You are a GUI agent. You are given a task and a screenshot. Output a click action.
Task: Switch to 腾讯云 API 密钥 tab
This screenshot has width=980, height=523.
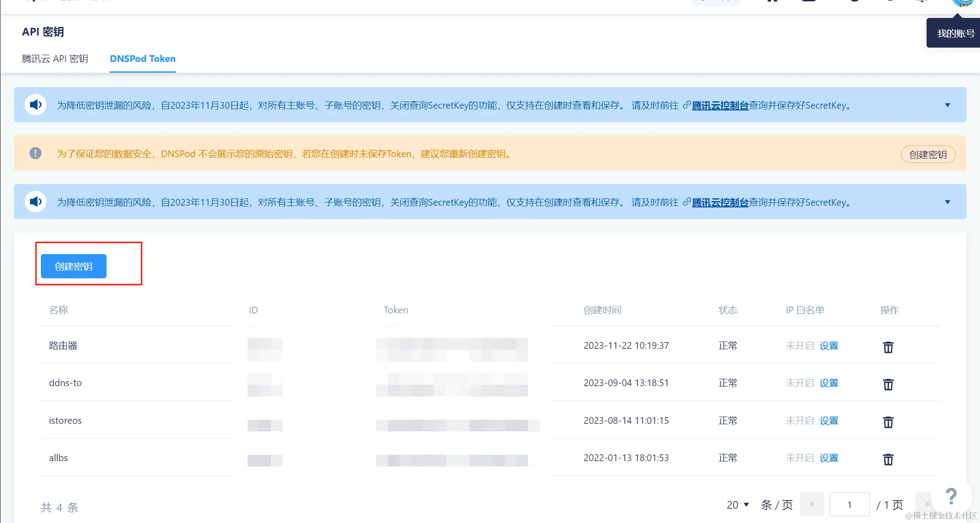[55, 59]
